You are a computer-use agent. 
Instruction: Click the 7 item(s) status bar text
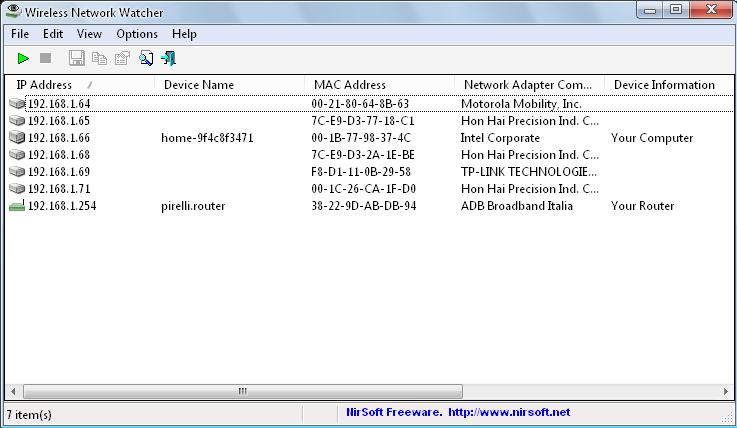[x=29, y=414]
